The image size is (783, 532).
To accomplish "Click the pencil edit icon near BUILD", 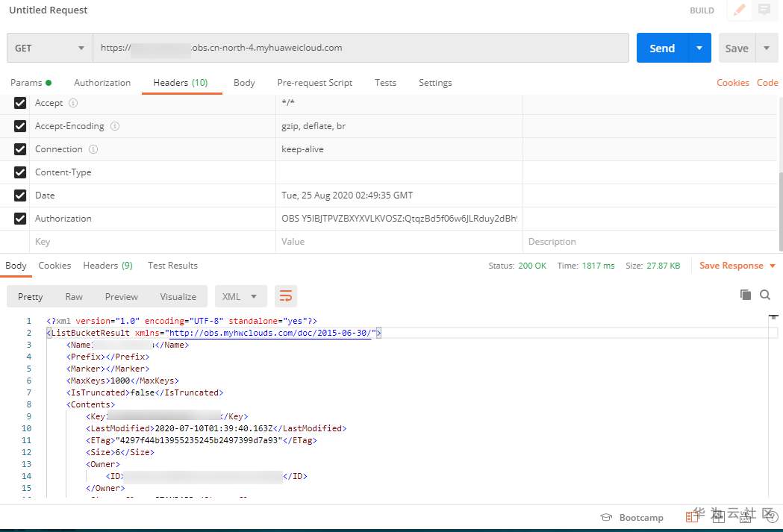I will 739,10.
